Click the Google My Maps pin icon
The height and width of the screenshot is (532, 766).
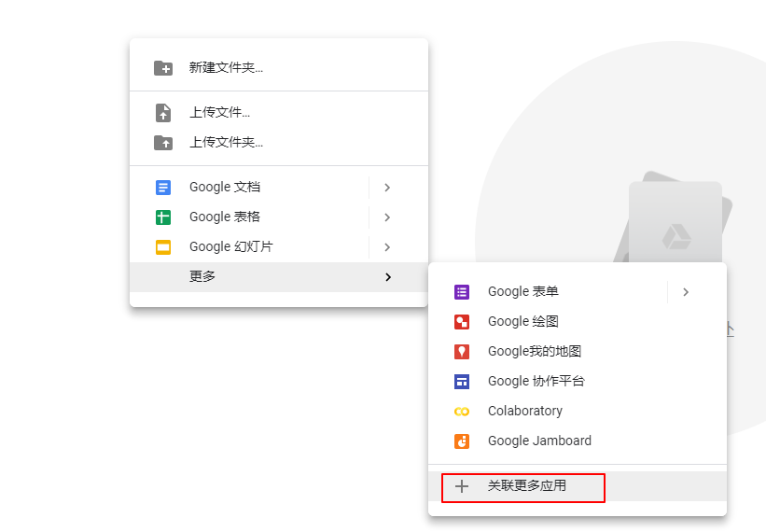[462, 352]
